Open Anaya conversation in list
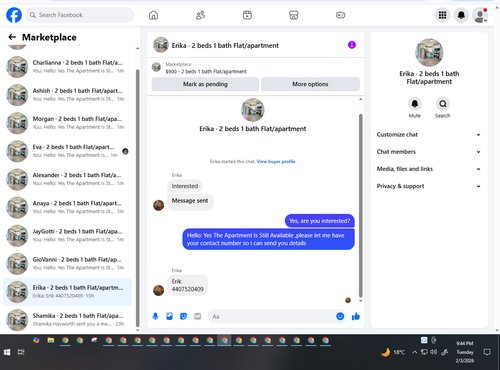Image resolution: width=500 pixels, height=370 pixels. 67,207
